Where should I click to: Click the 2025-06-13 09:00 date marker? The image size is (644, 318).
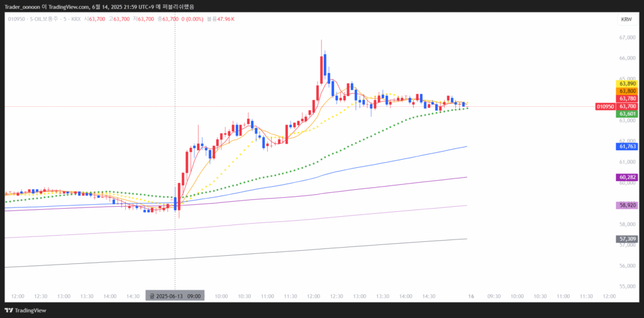click(x=175, y=296)
